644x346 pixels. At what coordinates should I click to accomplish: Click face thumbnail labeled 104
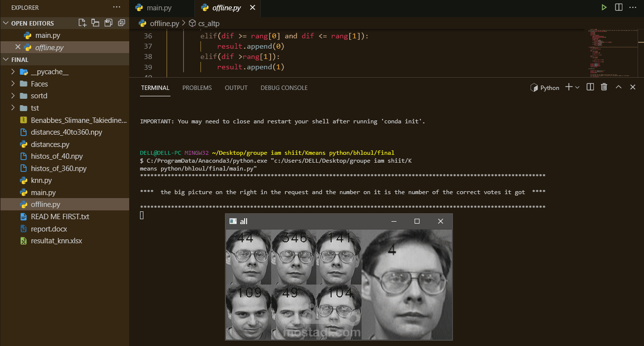click(339, 312)
